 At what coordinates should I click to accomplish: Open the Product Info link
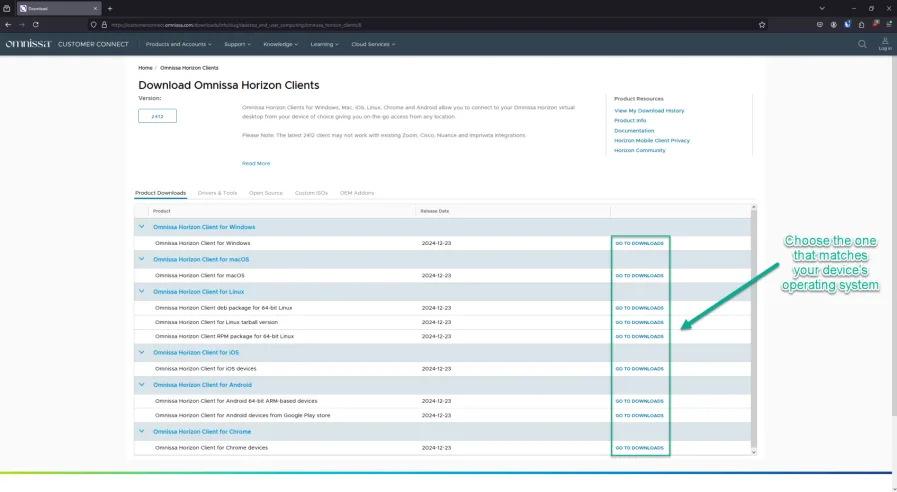tap(630, 121)
